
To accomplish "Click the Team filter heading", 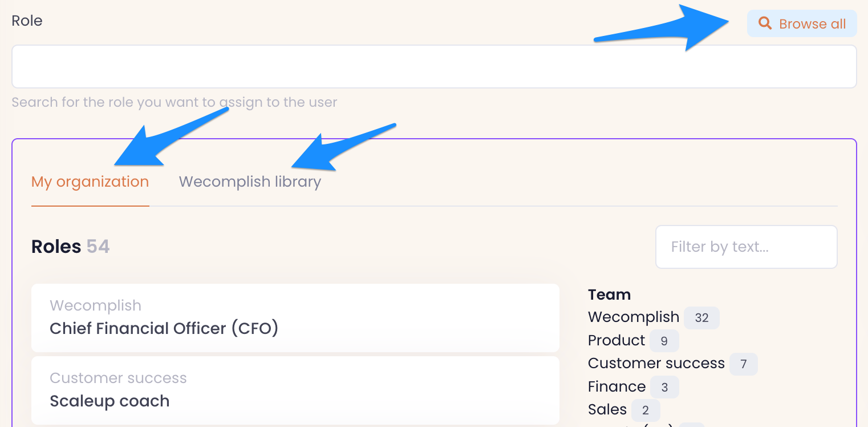I will 609,295.
